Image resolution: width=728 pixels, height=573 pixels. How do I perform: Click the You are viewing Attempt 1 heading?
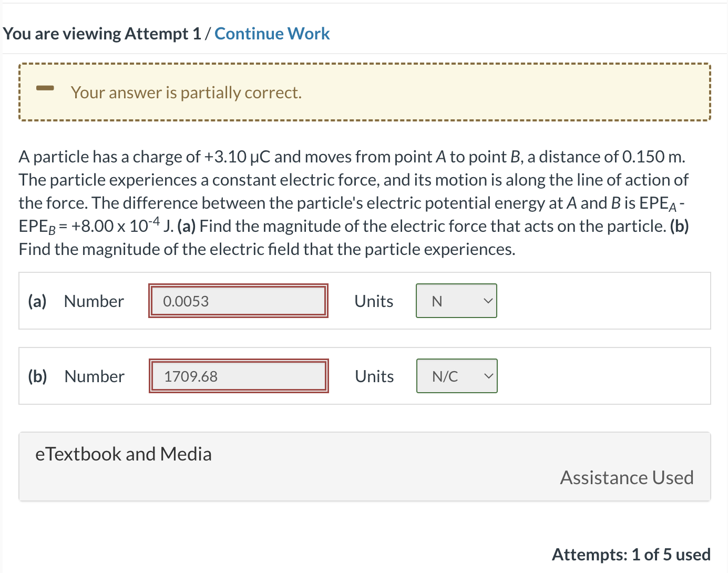pos(102,33)
